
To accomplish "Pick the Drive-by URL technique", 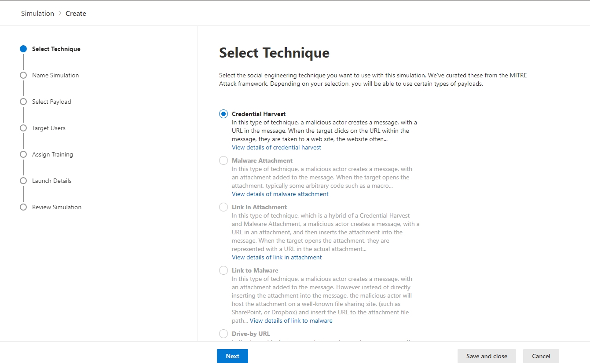I will coord(223,333).
